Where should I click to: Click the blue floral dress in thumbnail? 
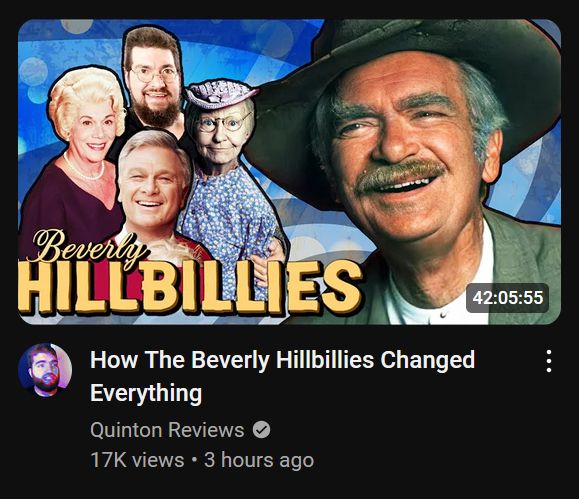tap(227, 222)
